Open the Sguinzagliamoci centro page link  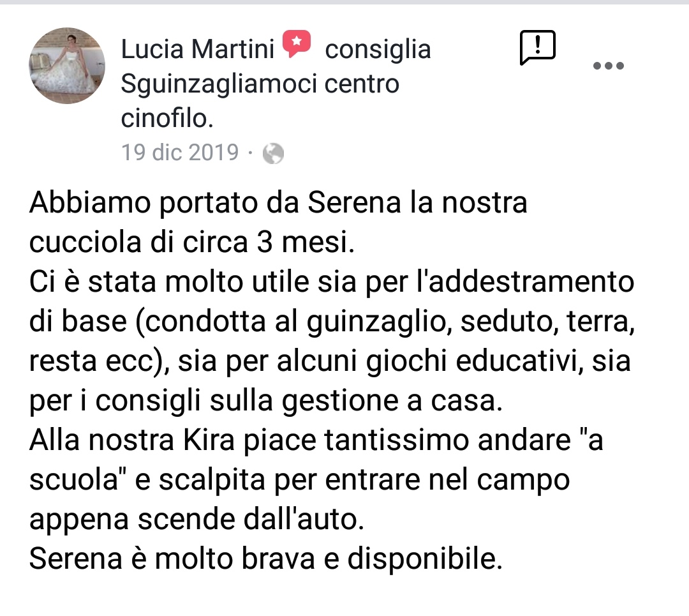point(260,84)
